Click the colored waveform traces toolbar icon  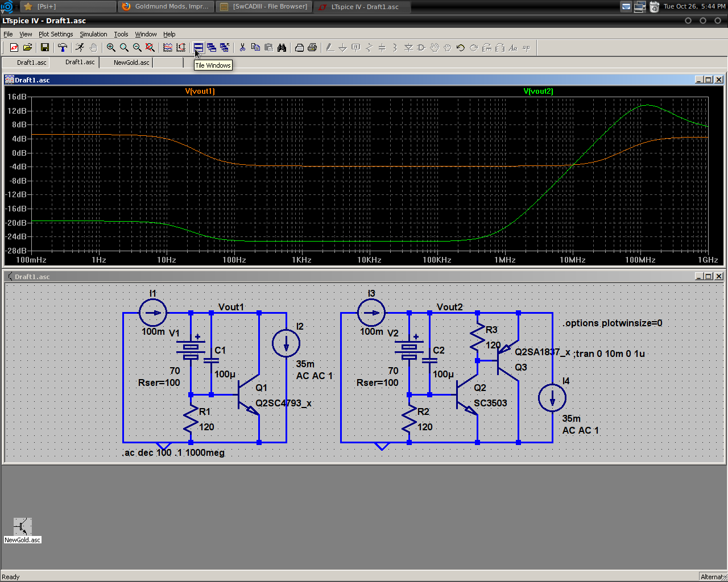click(168, 48)
